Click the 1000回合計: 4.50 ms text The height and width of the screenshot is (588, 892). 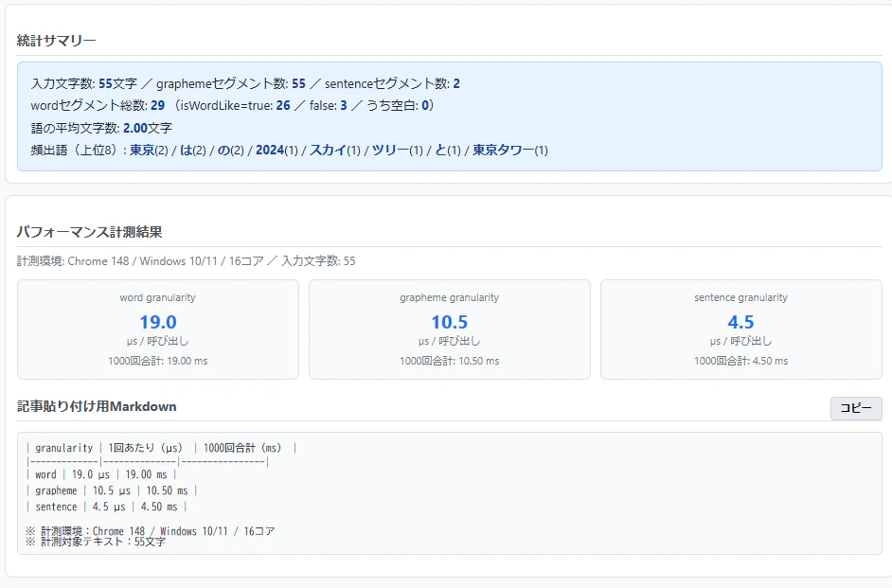click(740, 361)
